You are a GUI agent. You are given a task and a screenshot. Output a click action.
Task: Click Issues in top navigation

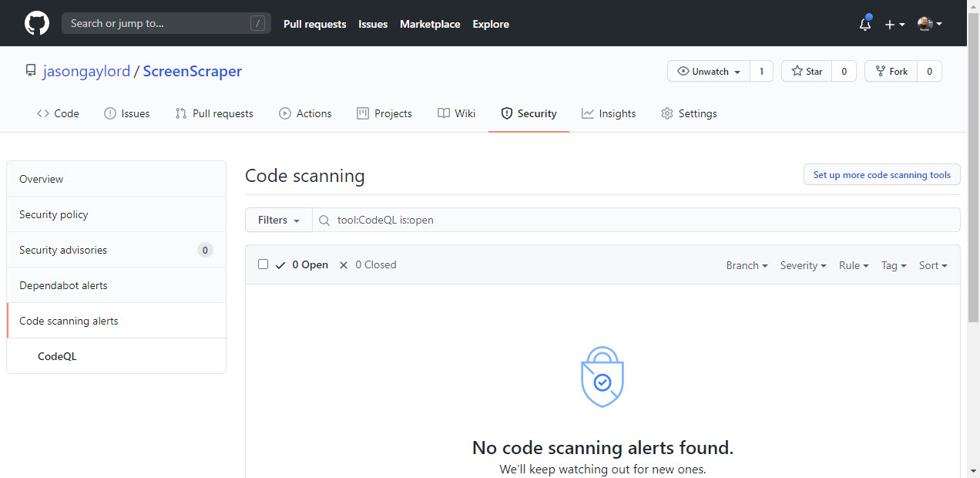373,24
